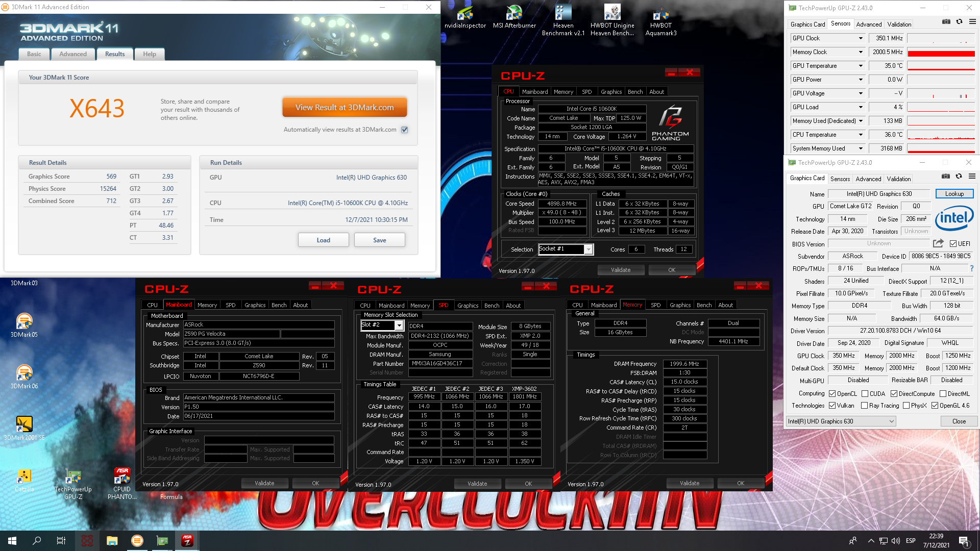Open Slot #2 memory slot dropdown
Screen dimensions: 980x551
(x=399, y=325)
